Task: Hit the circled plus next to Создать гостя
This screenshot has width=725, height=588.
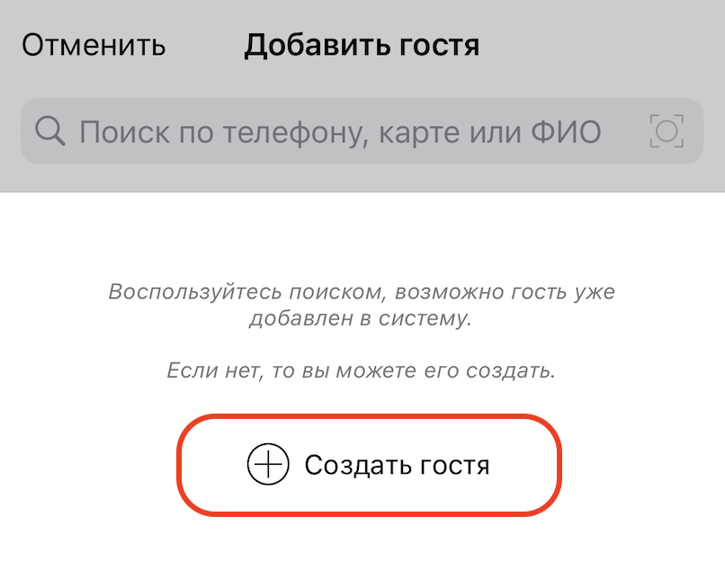Action: (x=267, y=465)
